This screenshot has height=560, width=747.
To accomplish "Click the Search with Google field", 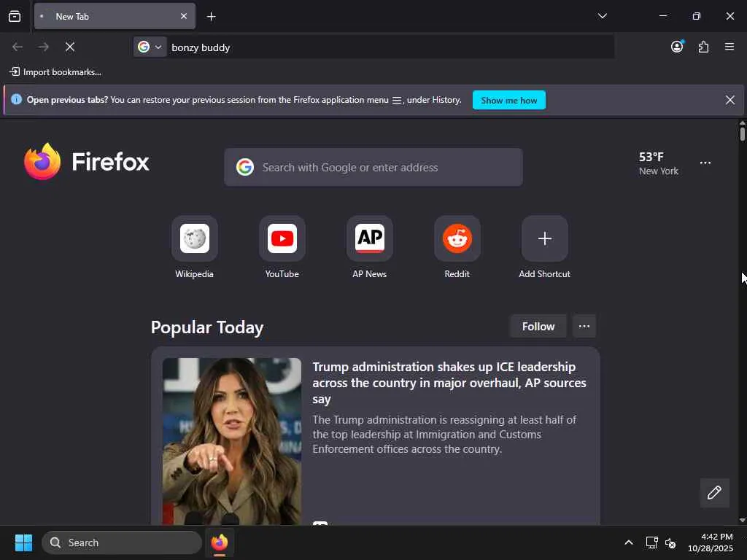I will [373, 167].
